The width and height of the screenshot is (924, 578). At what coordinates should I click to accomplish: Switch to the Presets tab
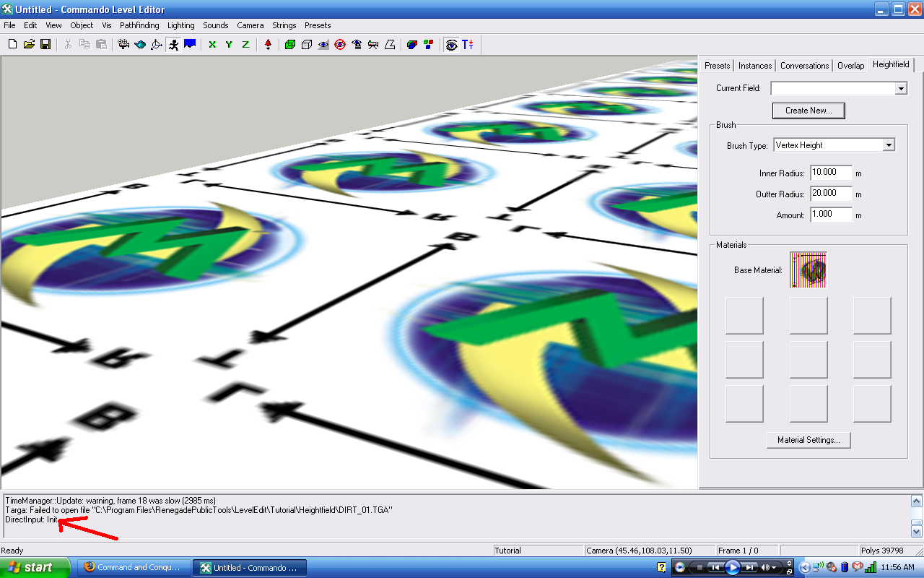(717, 66)
